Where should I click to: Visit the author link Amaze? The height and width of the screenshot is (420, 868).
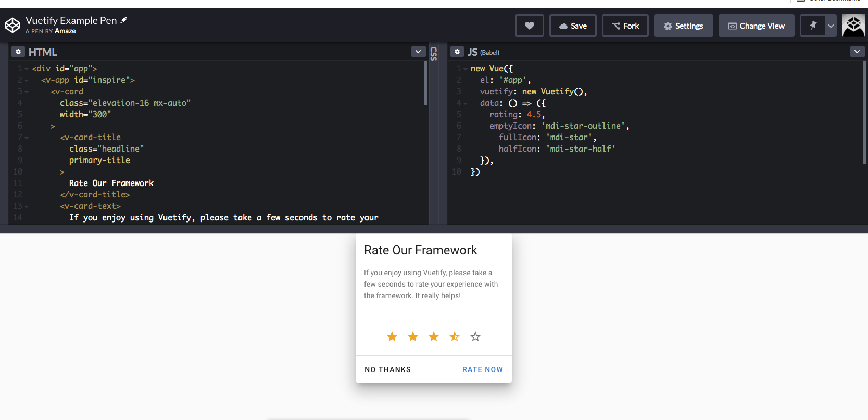tap(65, 31)
